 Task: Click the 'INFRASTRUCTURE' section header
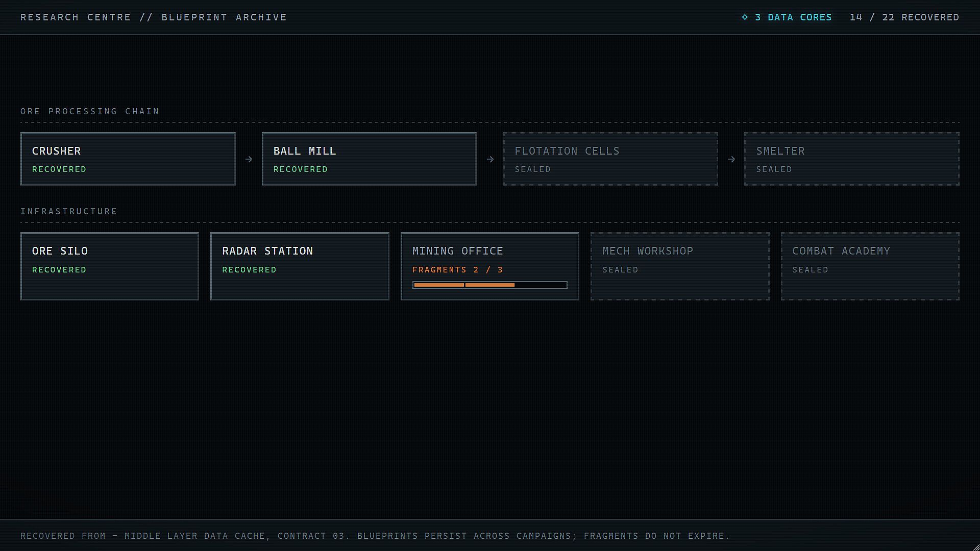click(69, 211)
